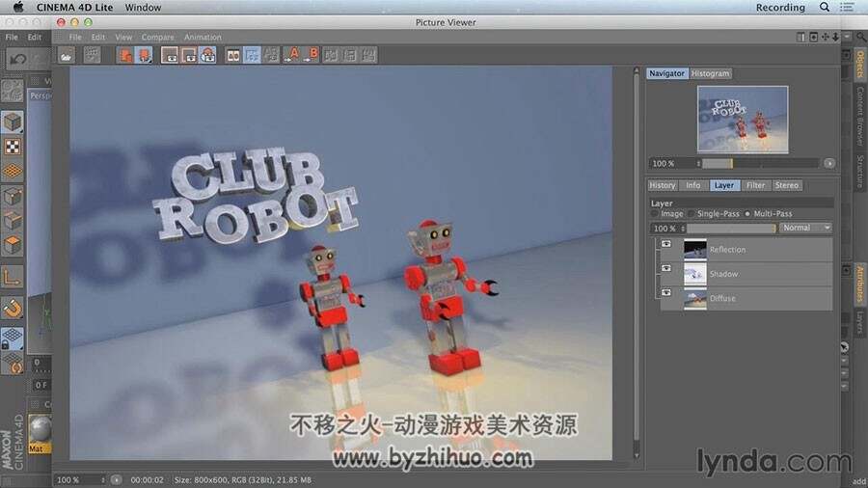This screenshot has width=868, height=488.
Task: Select the Polygons mode orange cube icon
Action: [x=13, y=245]
